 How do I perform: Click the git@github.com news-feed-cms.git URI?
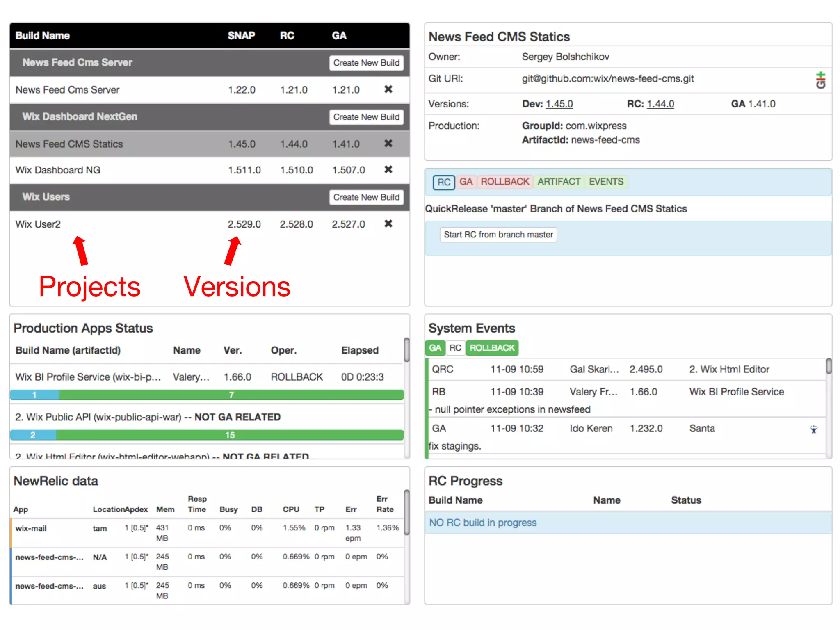pyautogui.click(x=608, y=79)
